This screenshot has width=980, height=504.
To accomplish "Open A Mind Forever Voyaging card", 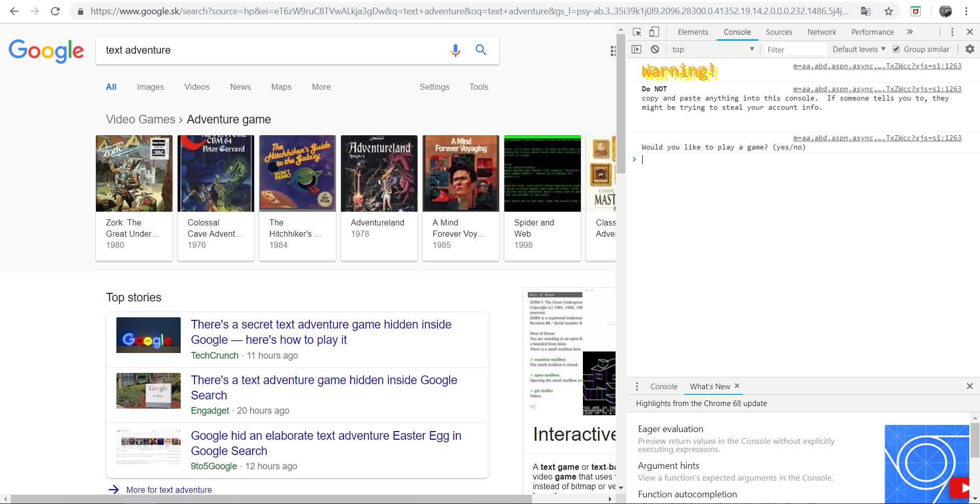I will click(x=461, y=198).
